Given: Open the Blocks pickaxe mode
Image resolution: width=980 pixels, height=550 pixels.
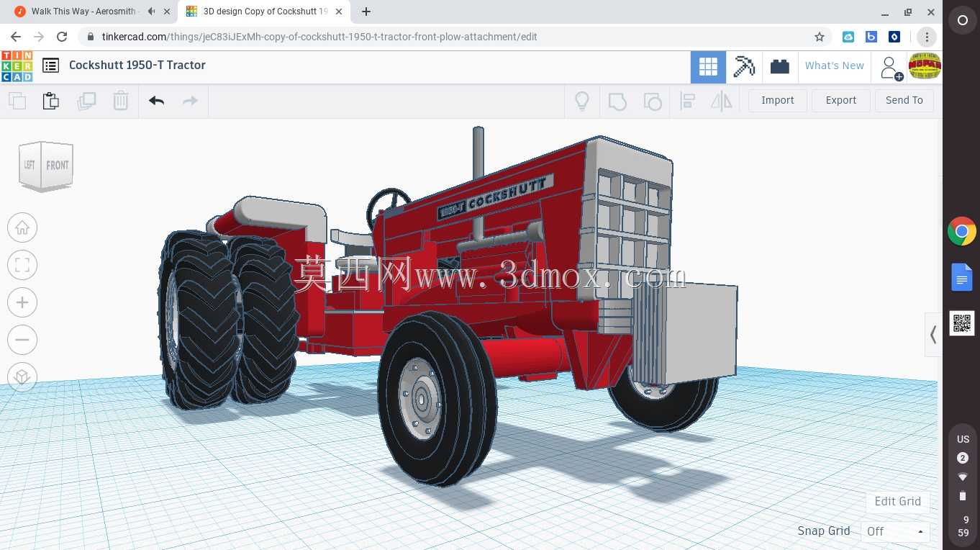Looking at the screenshot, I should click(744, 67).
